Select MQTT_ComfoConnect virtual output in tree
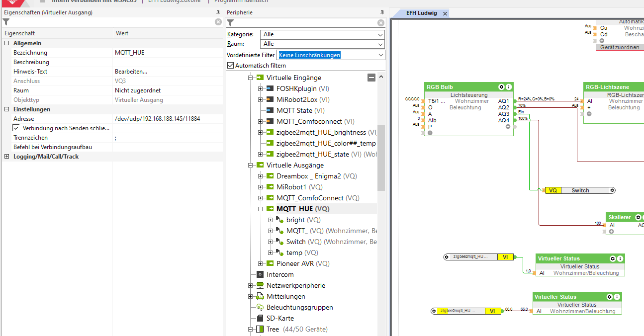Screen dimensions: 644x336 coord(311,198)
